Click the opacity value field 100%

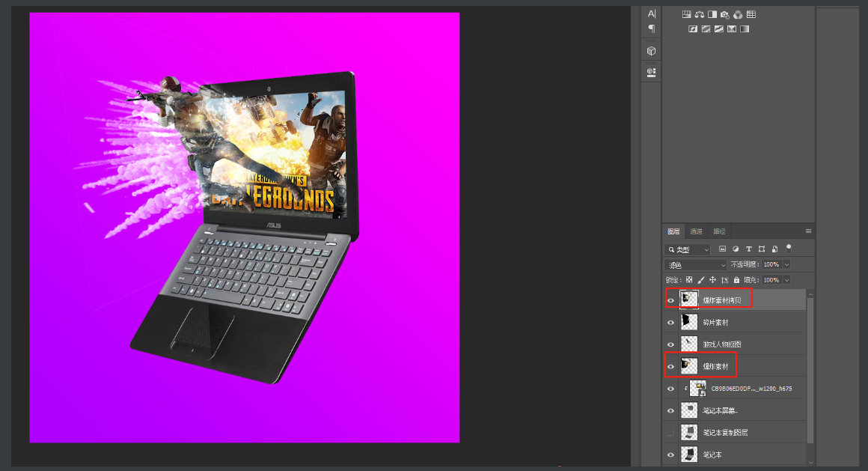tap(771, 264)
